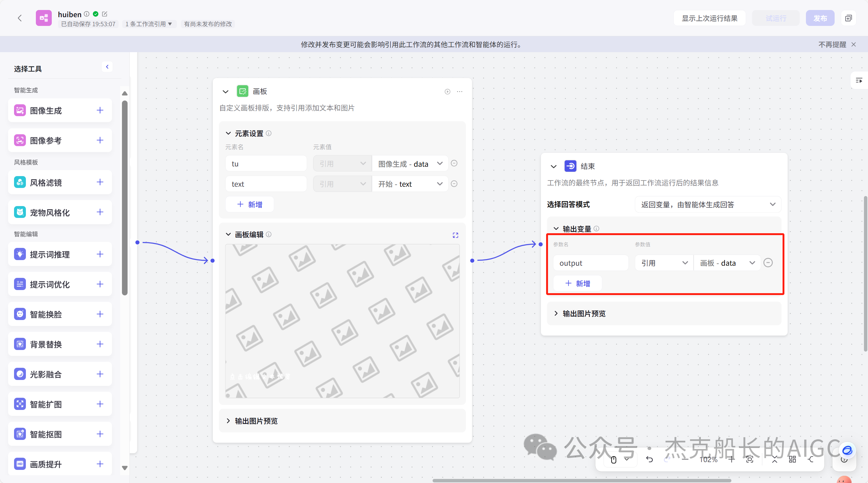Expand the 画板编辑 canvas to fullscreen
The image size is (868, 483).
[455, 235]
